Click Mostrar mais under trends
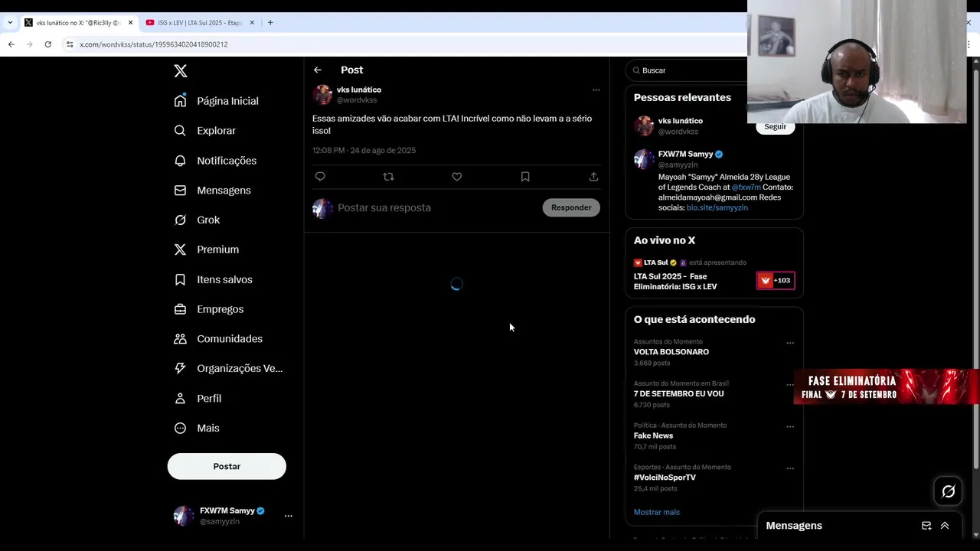This screenshot has width=980, height=551. coord(657,512)
